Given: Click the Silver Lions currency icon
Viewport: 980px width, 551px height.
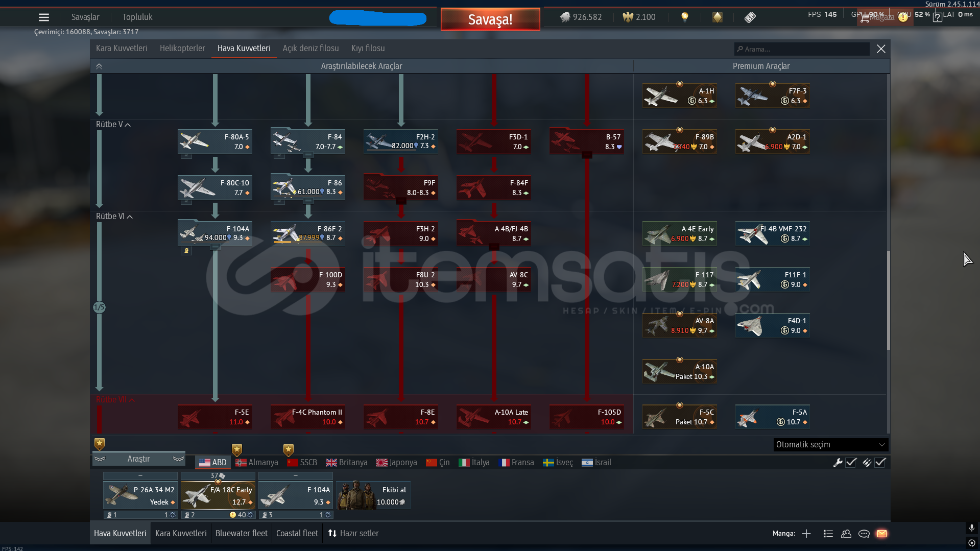Looking at the screenshot, I should (x=565, y=17).
